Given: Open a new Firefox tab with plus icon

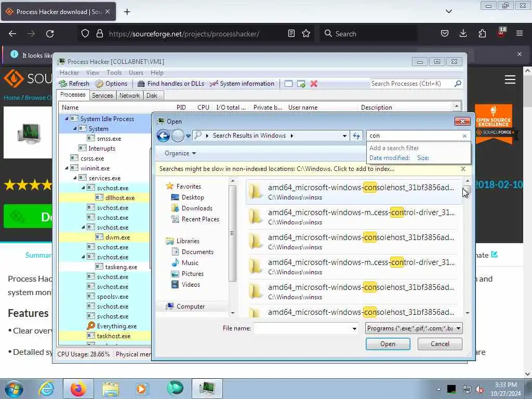Looking at the screenshot, I should click(x=127, y=12).
